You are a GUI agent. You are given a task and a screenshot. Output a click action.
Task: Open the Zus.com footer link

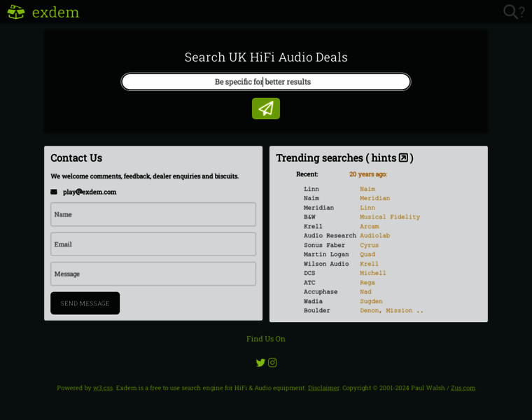(x=463, y=388)
